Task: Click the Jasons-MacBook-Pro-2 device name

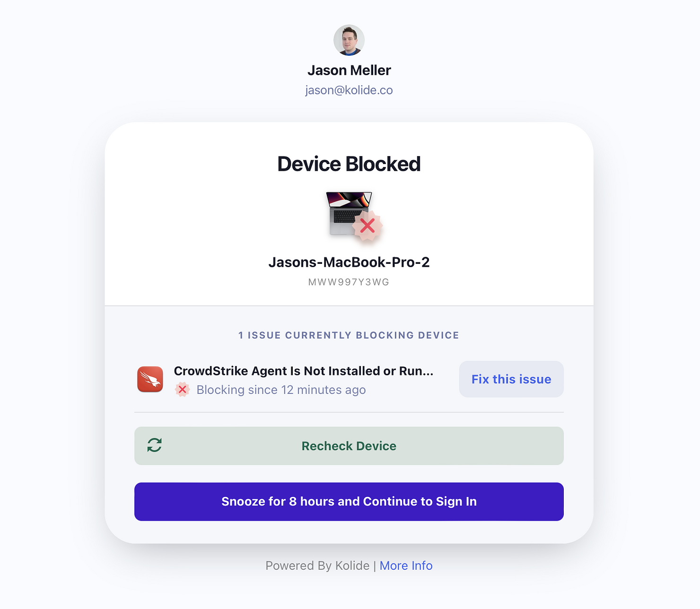Action: (x=349, y=262)
